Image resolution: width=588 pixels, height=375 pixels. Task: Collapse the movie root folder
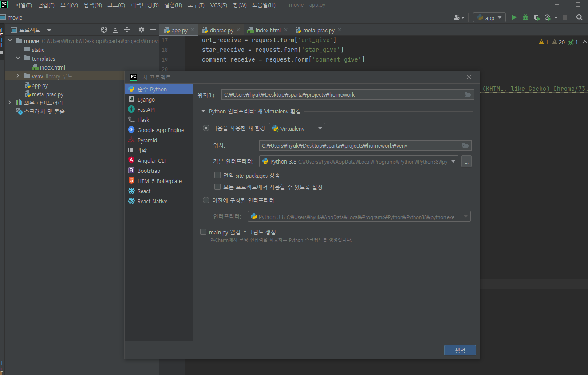(10, 41)
